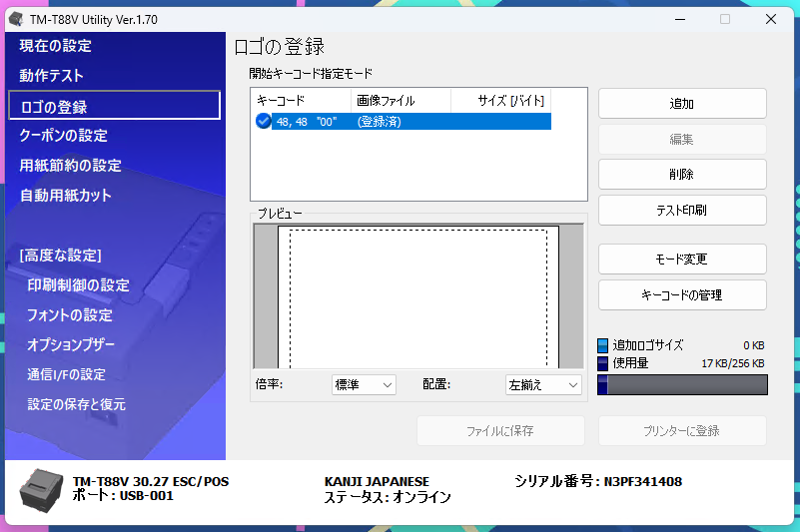Click the TM-T88V printer image in status bar
The width and height of the screenshot is (800, 532).
click(41, 491)
